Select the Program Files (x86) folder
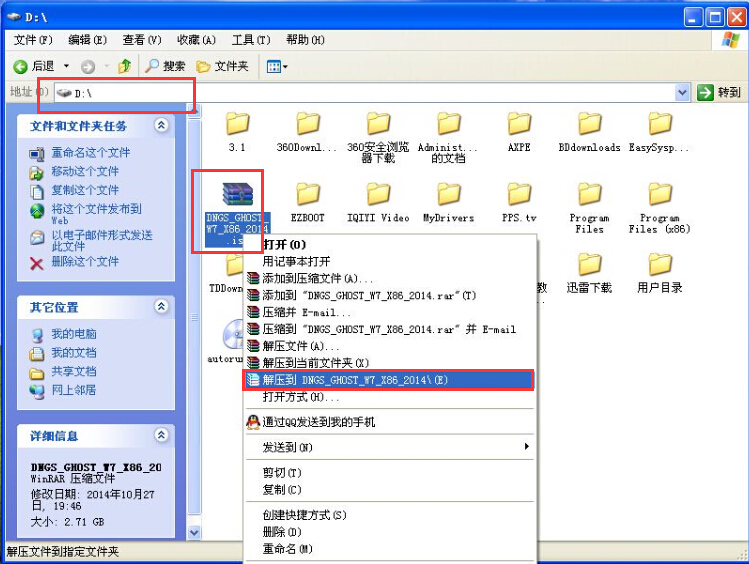Image resolution: width=749 pixels, height=564 pixels. click(660, 208)
